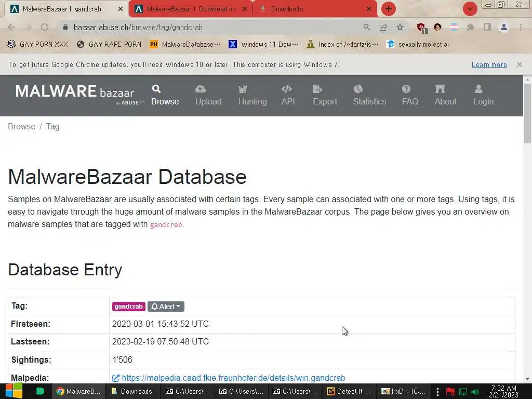The width and height of the screenshot is (532, 399).
Task: Go back with the browser back arrow
Action: 11,27
